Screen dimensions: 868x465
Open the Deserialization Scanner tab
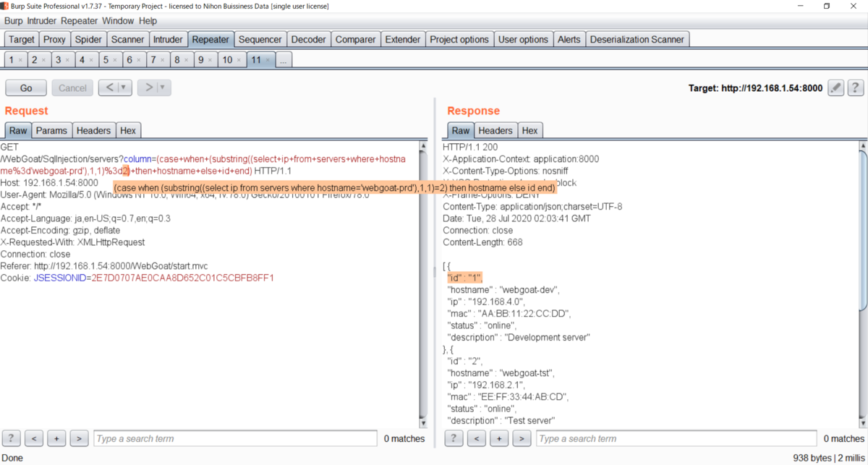coord(637,39)
